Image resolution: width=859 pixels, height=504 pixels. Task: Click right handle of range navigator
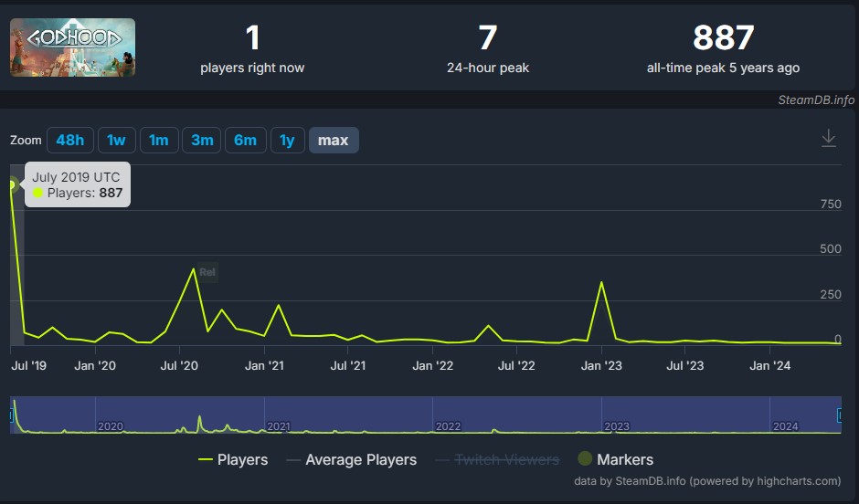click(838, 415)
